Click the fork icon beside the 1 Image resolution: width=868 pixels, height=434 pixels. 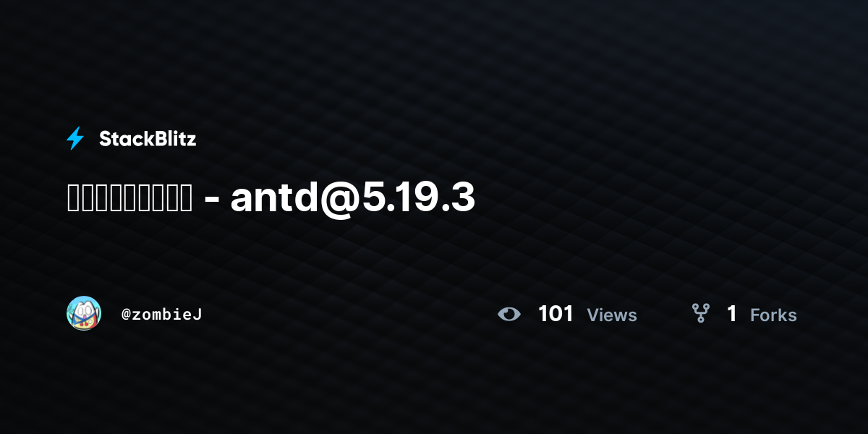click(700, 313)
